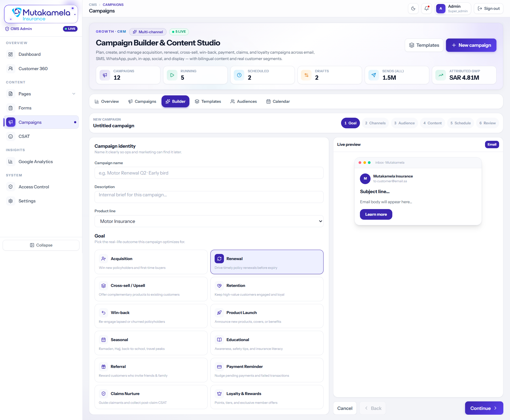This screenshot has height=420, width=510.
Task: Switch to the Overview tab
Action: (x=107, y=101)
